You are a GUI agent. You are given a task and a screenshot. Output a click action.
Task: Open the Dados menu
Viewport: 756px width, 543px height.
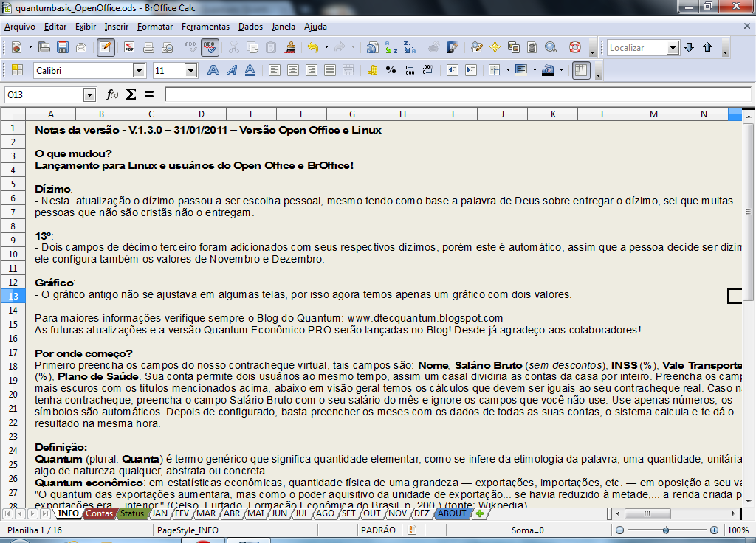251,27
